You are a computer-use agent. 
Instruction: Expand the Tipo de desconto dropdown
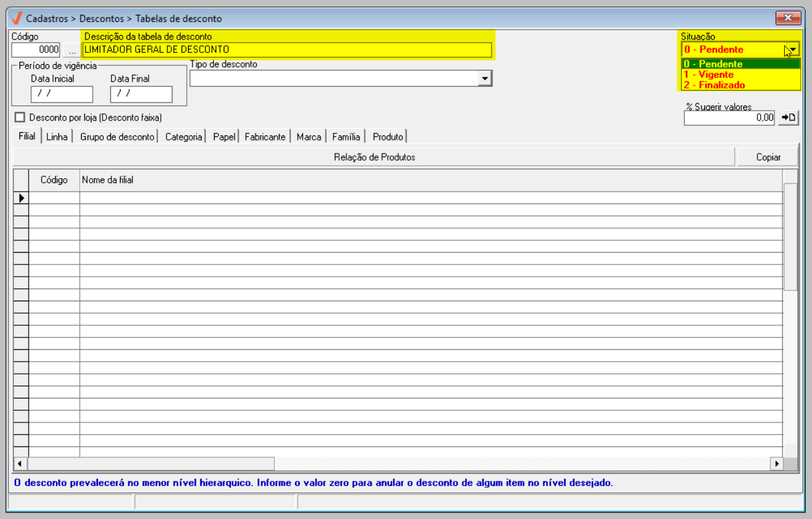(x=484, y=78)
